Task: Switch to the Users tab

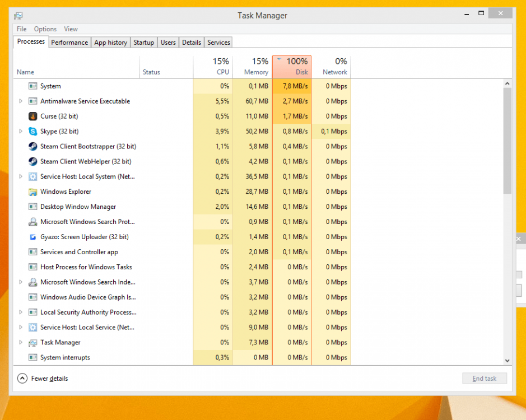Action: (x=168, y=43)
